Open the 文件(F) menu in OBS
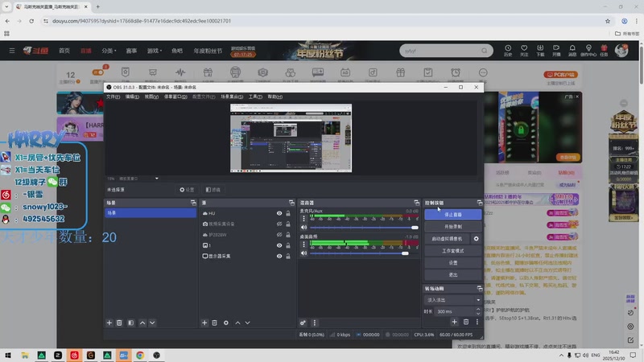644x362 pixels. pos(113,97)
